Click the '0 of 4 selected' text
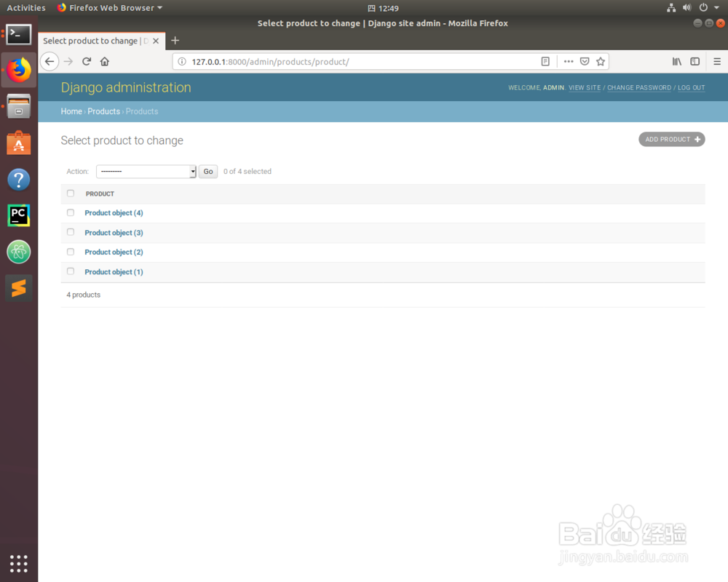Image resolution: width=728 pixels, height=582 pixels. click(x=248, y=171)
